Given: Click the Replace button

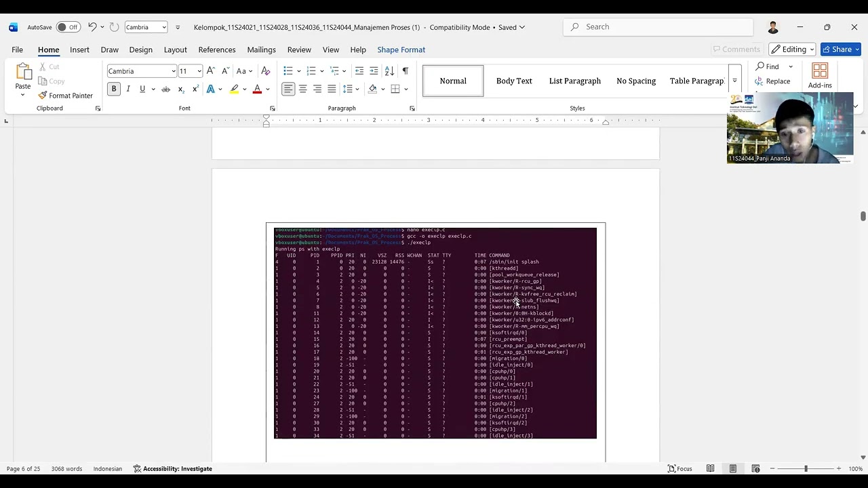Looking at the screenshot, I should pos(772,81).
